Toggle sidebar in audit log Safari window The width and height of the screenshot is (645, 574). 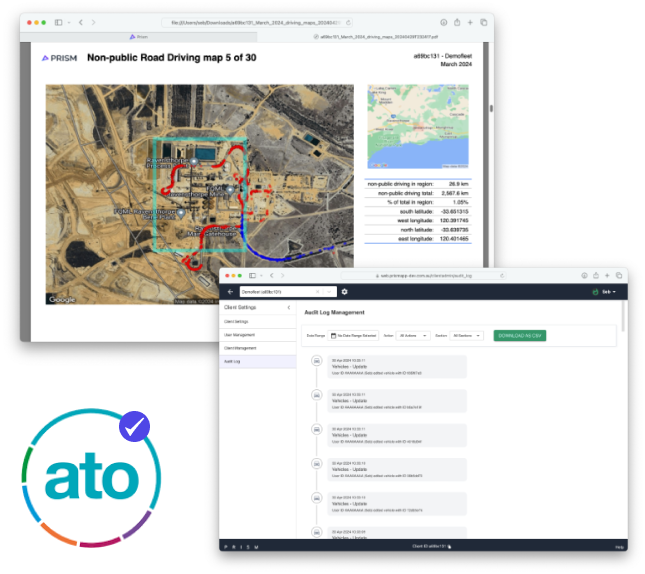click(x=252, y=275)
